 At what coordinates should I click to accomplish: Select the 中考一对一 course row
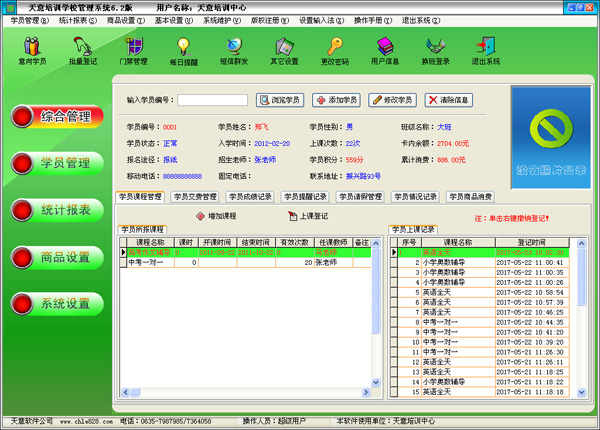(150, 262)
